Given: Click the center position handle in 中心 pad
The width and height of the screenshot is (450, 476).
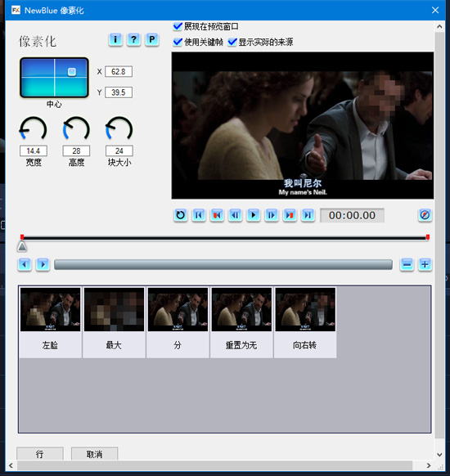Looking at the screenshot, I should [x=72, y=72].
